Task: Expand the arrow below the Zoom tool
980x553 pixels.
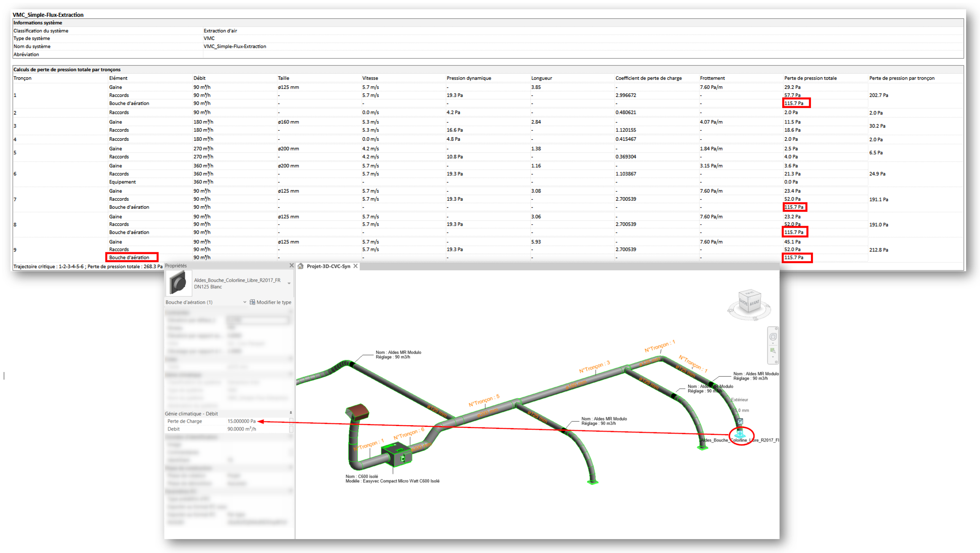Action: click(x=773, y=357)
